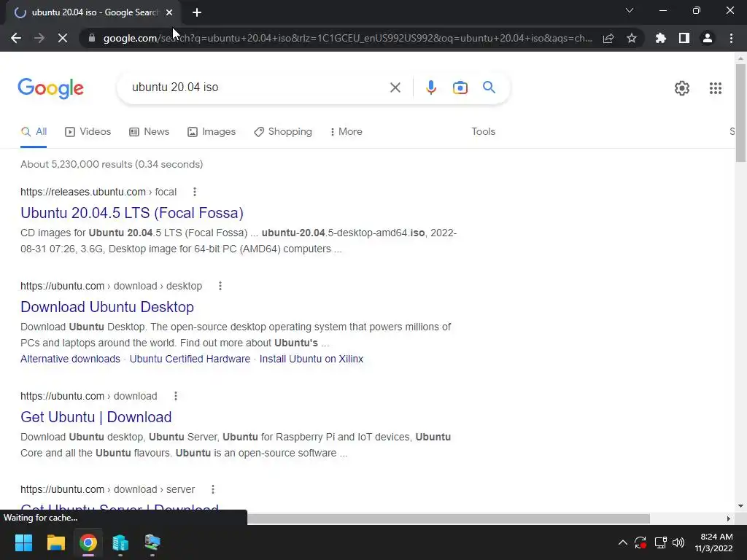747x560 pixels.
Task: Click the scroll down arrow
Action: [740, 506]
